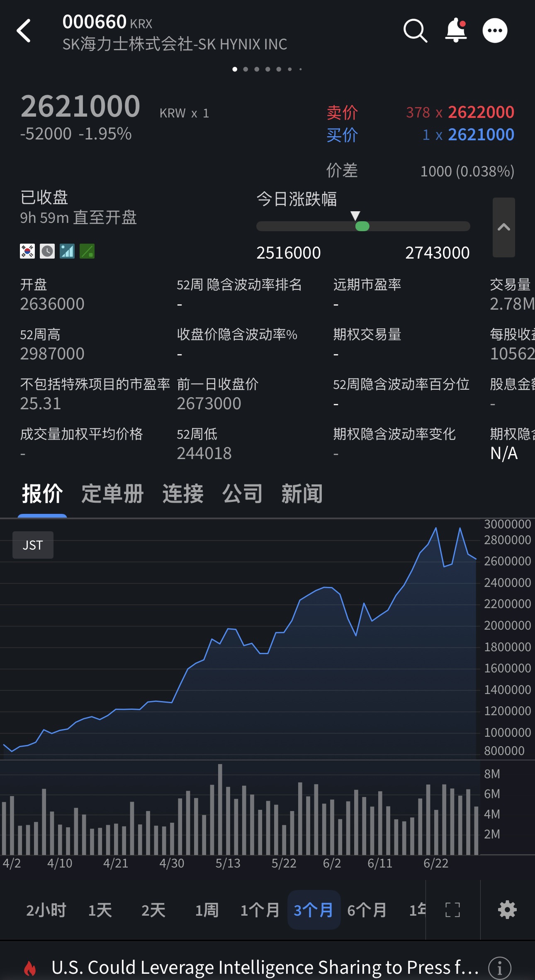Viewport: 535px width, 980px height.
Task: Select the 1周 time range
Action: point(207,910)
